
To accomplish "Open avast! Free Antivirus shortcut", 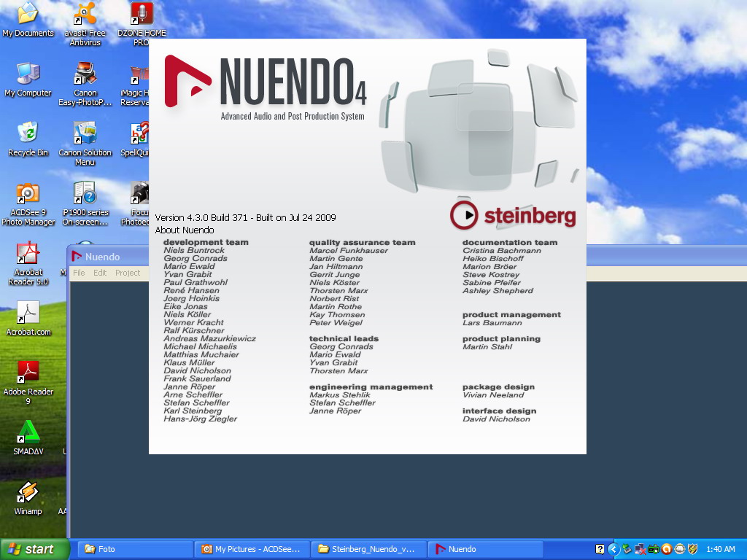I will click(x=85, y=24).
